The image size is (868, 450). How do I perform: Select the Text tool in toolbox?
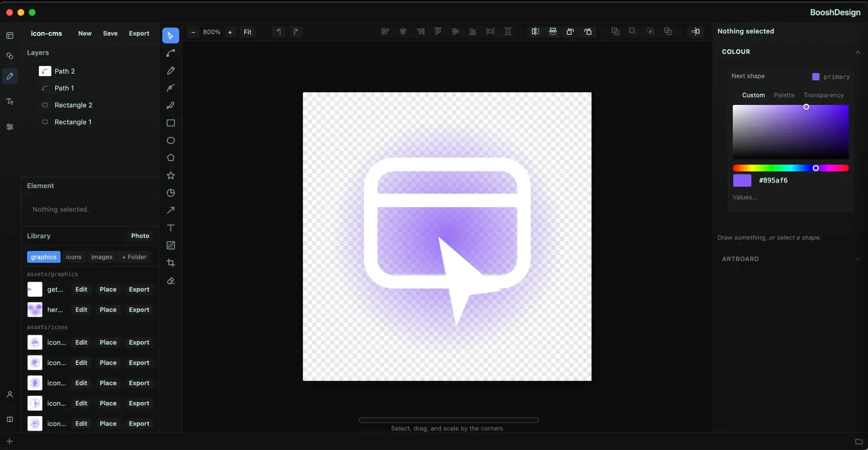click(x=170, y=228)
